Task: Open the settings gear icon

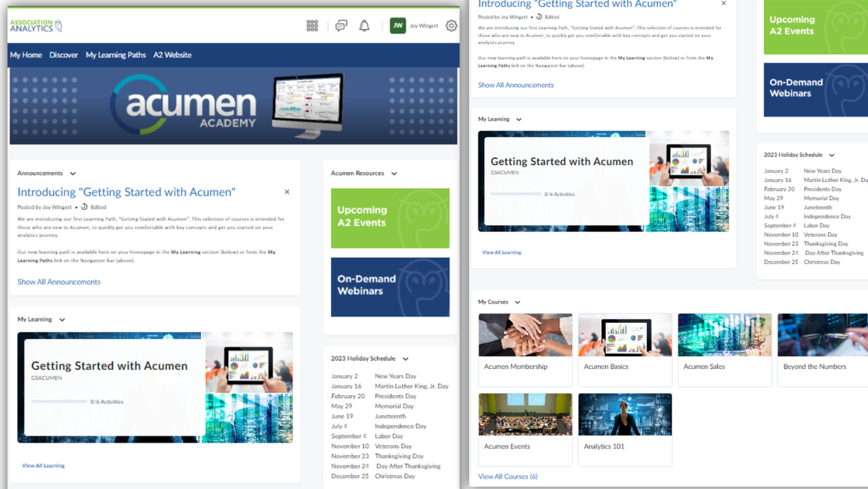Action: (x=451, y=25)
